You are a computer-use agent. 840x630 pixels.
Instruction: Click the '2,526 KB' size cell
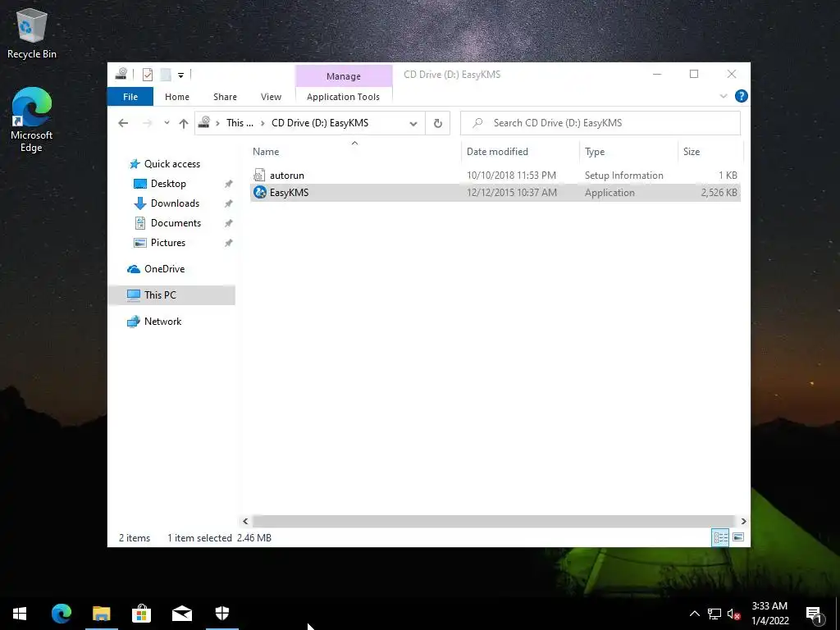[719, 192]
